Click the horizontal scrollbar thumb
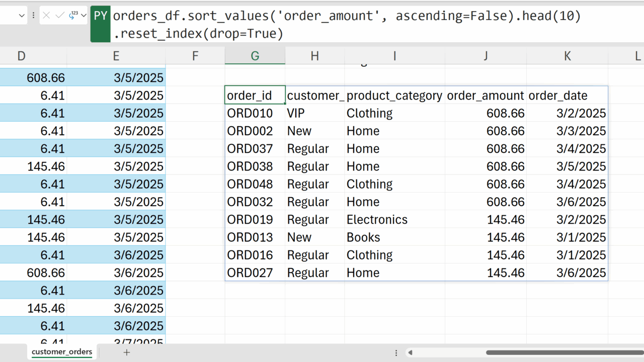This screenshot has height=362, width=644. point(563,353)
